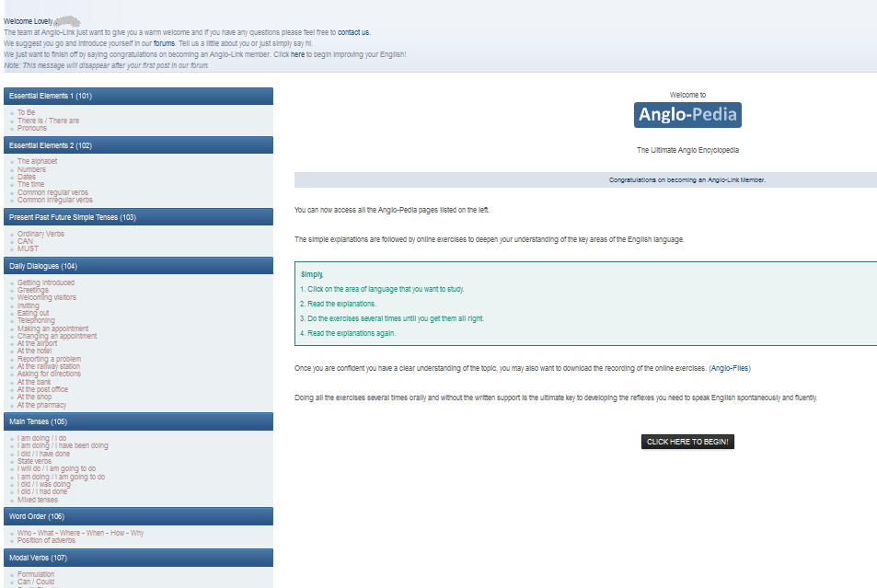Open the 'To Be' lesson
This screenshot has width=877, height=588.
(x=26, y=112)
